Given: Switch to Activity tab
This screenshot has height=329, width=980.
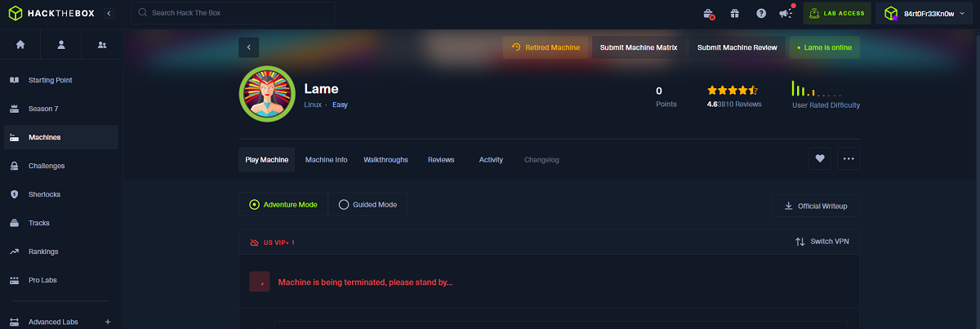Looking at the screenshot, I should (x=491, y=159).
